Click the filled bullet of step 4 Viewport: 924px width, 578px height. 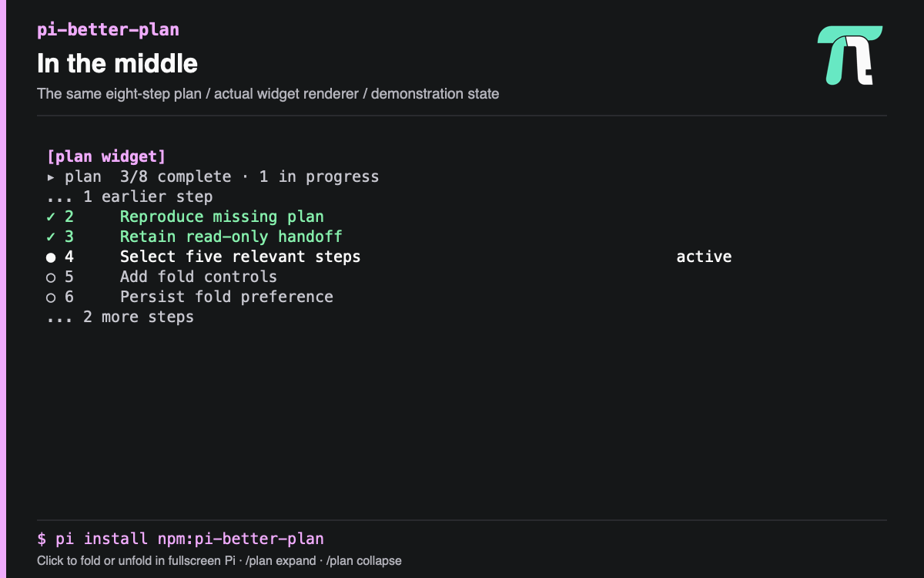pos(51,257)
